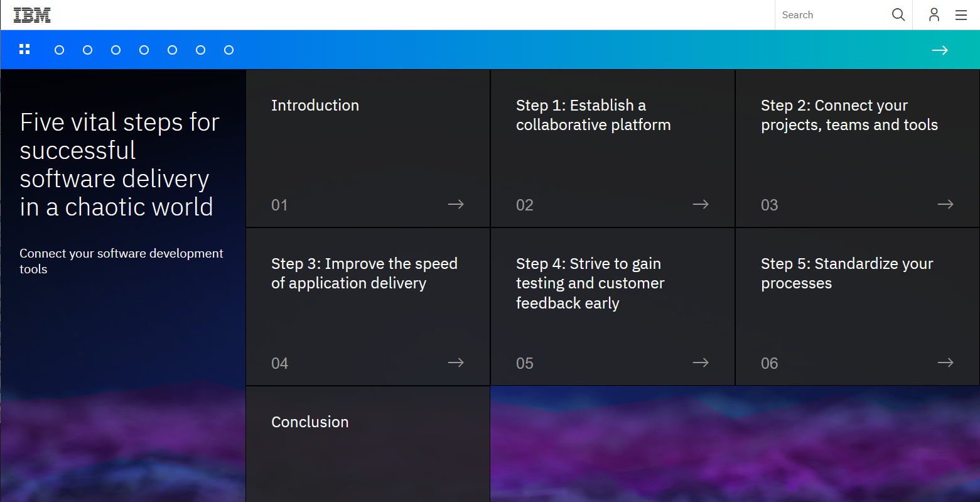Screen dimensions: 980x502
Task: Open Step 4: Strive to gain testing
Action: pos(613,307)
